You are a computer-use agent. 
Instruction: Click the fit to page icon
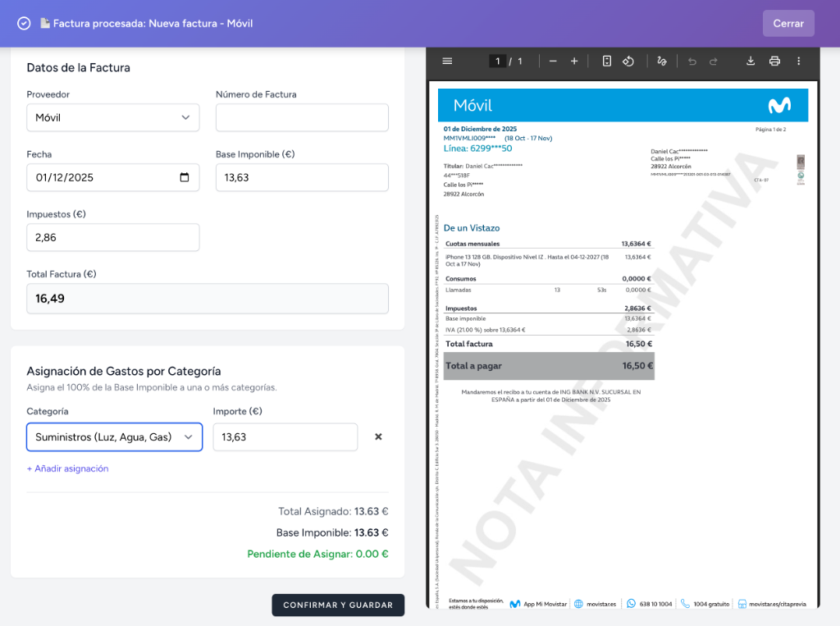point(606,61)
